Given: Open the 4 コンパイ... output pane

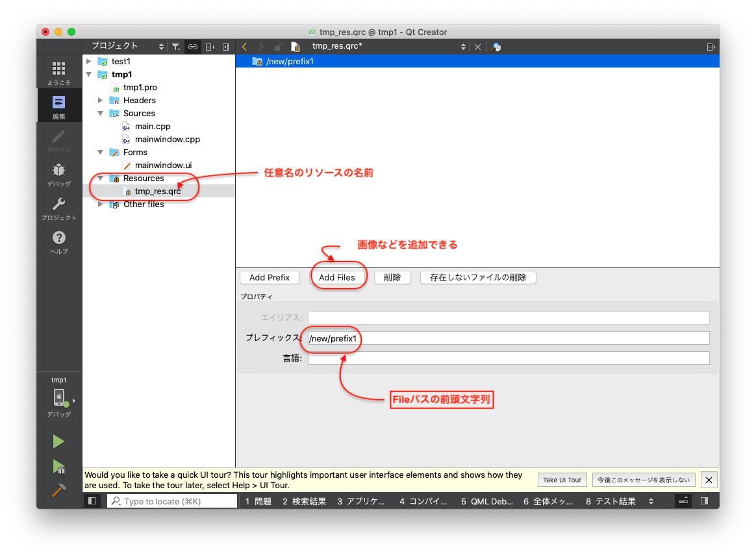Looking at the screenshot, I should 423,501.
